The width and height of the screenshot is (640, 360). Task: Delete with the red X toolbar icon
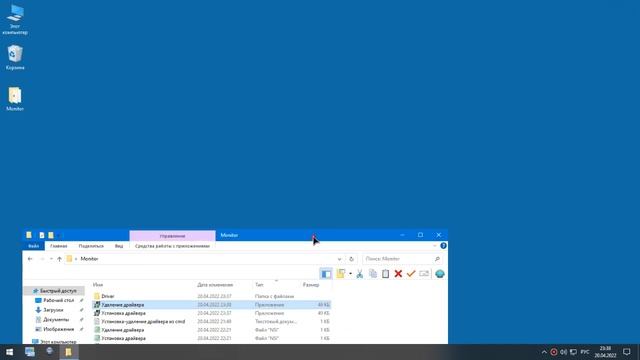(x=398, y=274)
